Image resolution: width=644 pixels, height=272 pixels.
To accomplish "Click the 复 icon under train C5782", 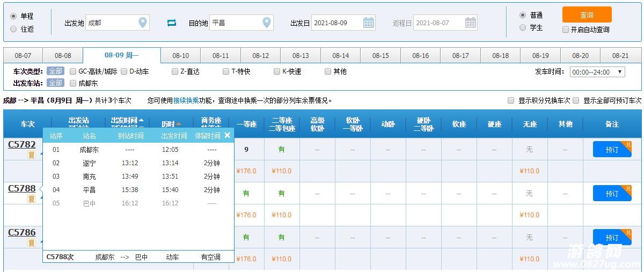I will point(32,155).
